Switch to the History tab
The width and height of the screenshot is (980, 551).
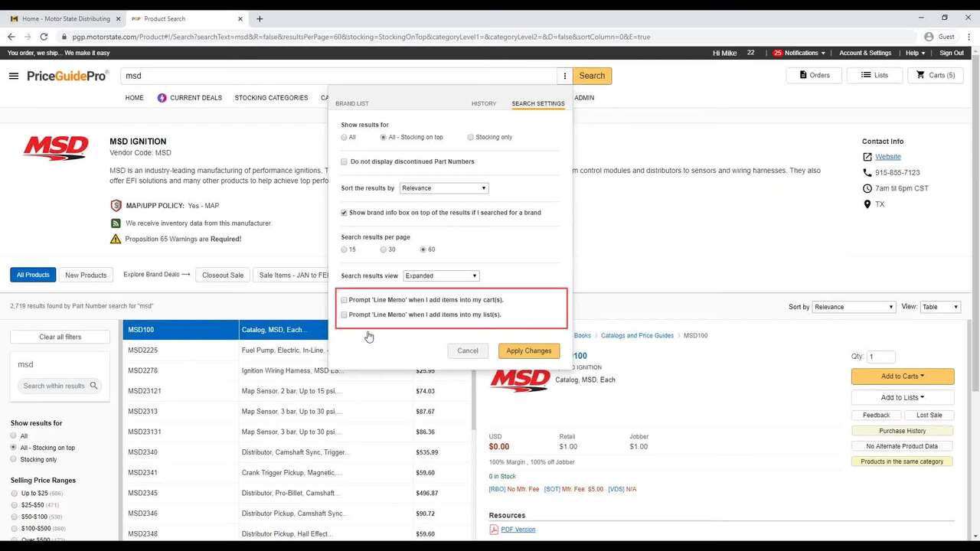483,103
